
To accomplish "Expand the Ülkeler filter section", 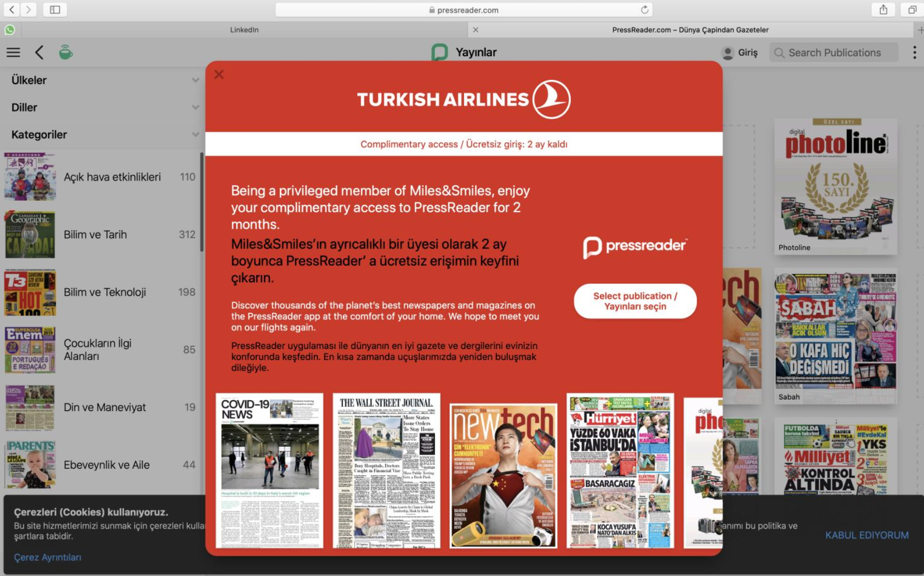I will point(196,79).
